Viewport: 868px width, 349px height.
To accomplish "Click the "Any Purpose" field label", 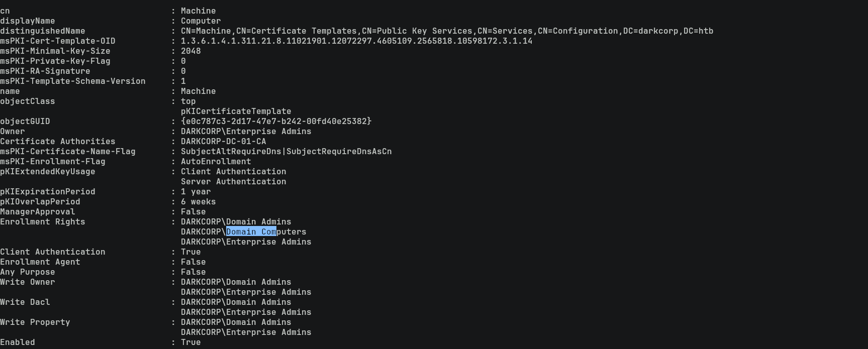I will click(x=27, y=272).
